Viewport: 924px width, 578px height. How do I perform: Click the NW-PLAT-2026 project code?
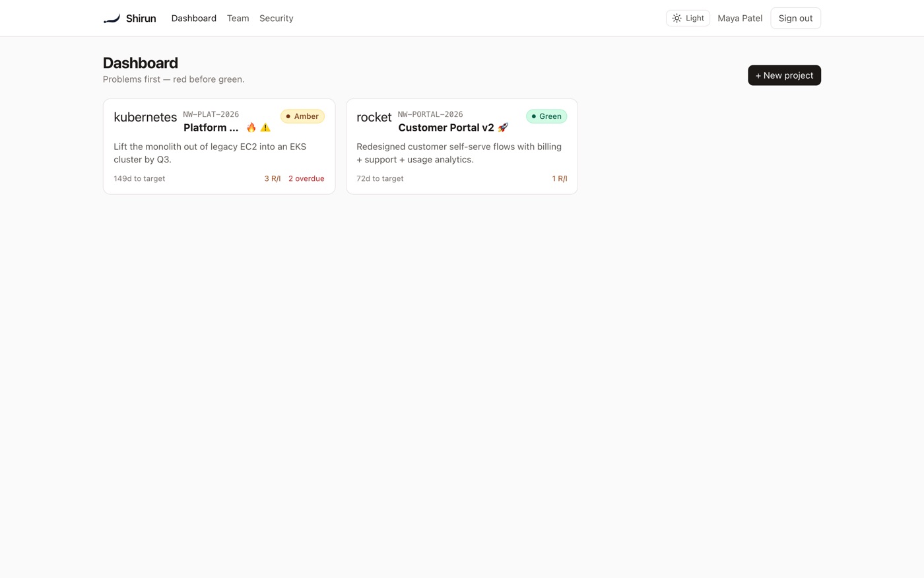pos(211,114)
